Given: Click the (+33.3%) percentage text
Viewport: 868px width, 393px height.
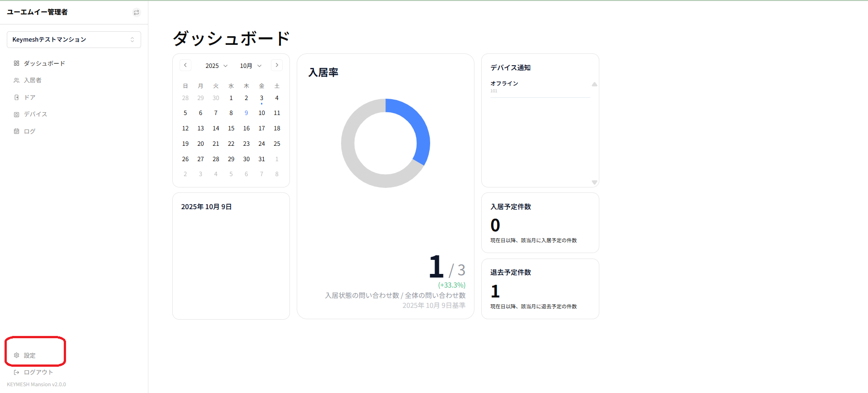Looking at the screenshot, I should coord(451,285).
